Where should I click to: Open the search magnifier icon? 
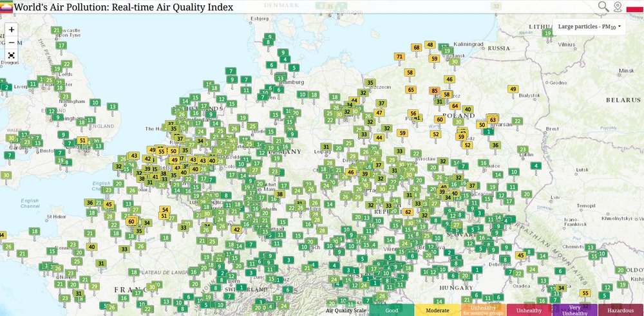pos(603,6)
